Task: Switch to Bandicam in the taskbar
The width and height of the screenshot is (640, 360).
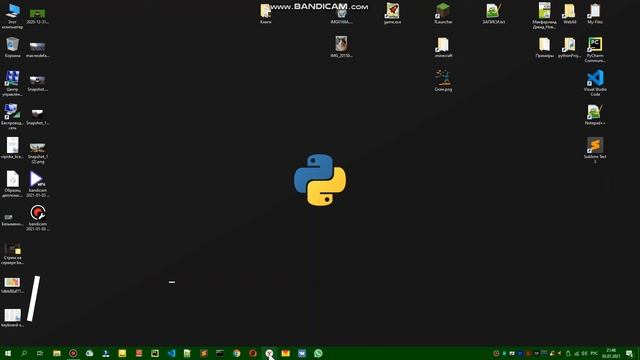Action: (x=73, y=353)
